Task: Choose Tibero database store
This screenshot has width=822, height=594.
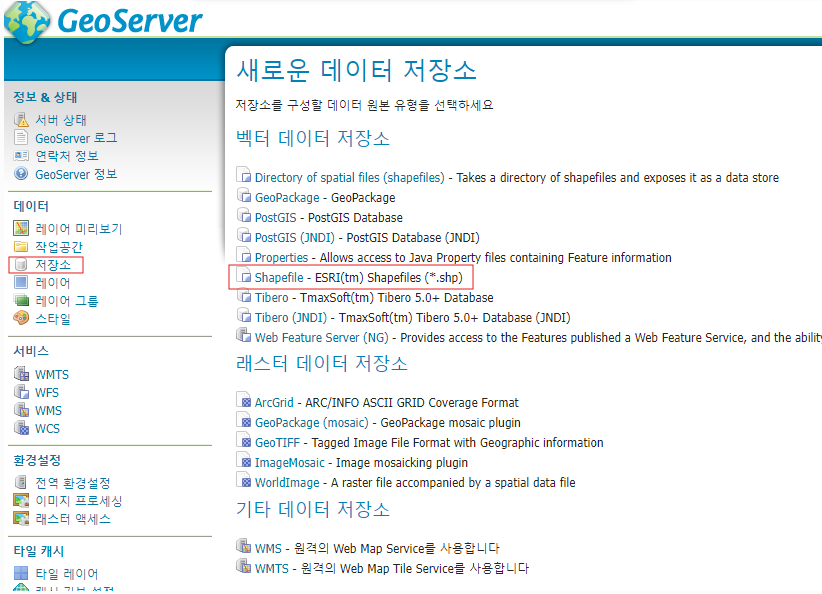Action: tap(272, 297)
